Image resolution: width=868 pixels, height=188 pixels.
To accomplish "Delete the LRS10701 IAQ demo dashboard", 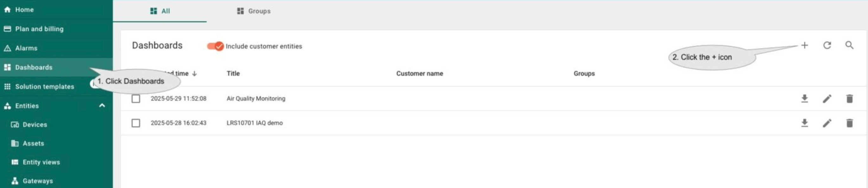I will [x=849, y=123].
